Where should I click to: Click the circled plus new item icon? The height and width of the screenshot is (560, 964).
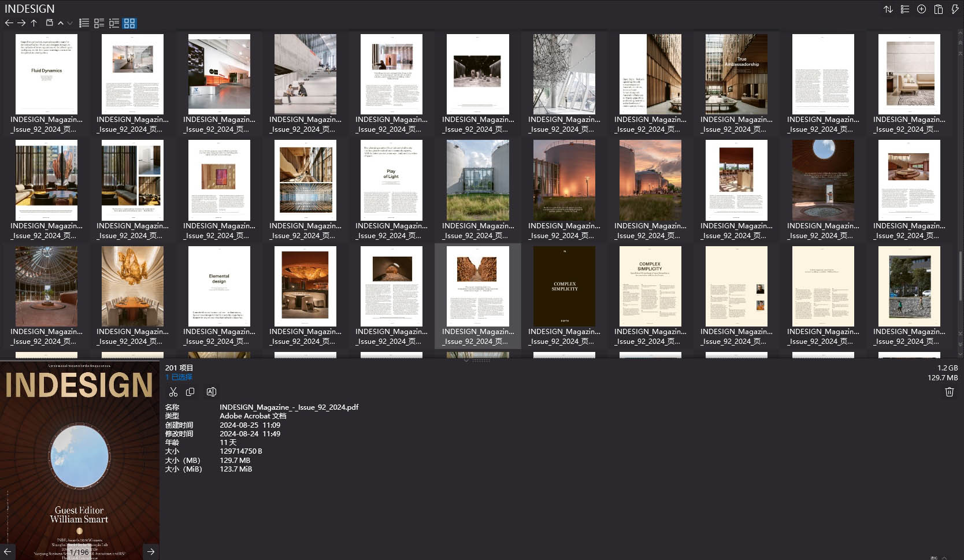922,9
